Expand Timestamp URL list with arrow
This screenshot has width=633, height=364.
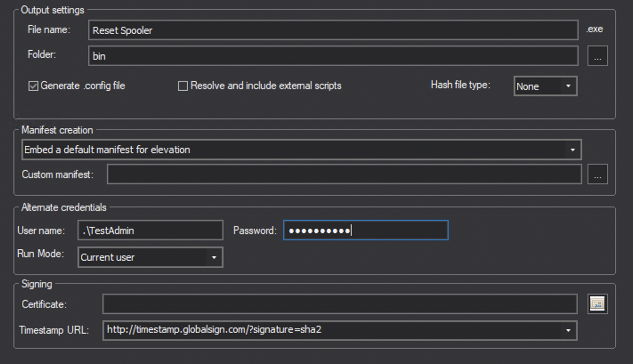click(x=568, y=330)
